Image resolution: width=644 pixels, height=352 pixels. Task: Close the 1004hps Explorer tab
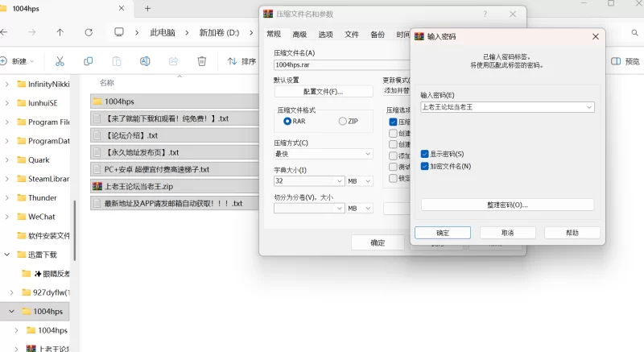(122, 8)
